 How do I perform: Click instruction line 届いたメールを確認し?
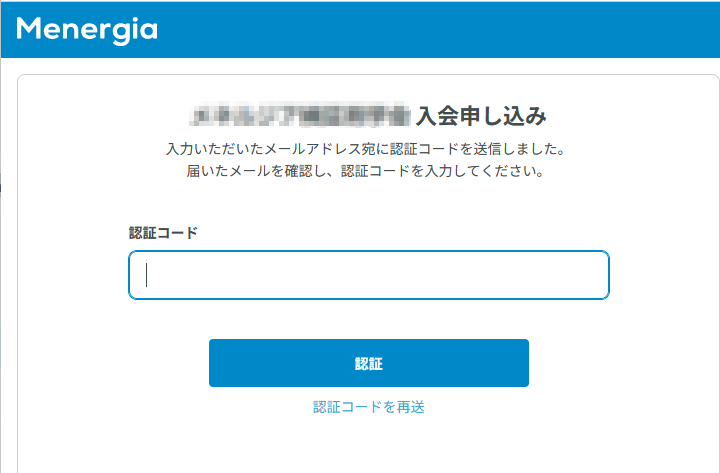[x=366, y=171]
